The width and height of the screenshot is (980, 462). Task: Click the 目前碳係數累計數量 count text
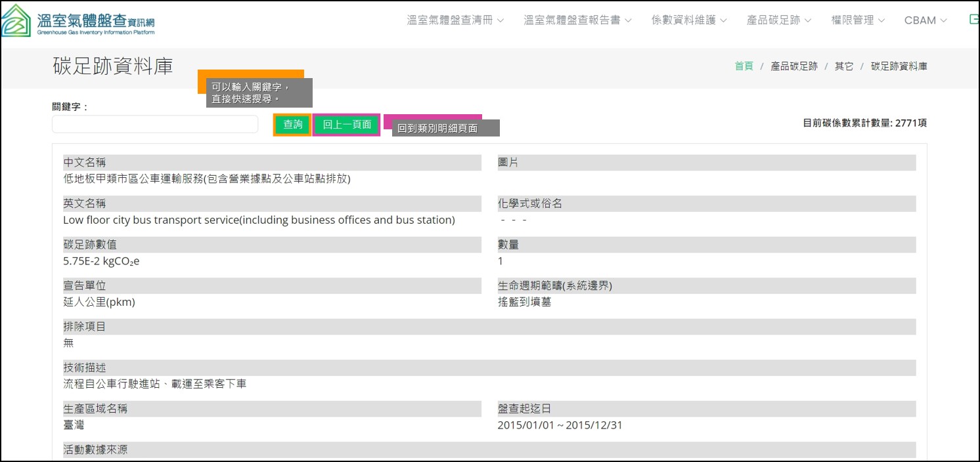864,123
